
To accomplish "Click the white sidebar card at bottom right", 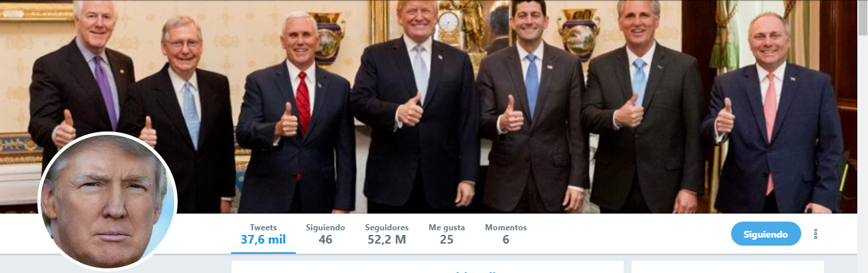I will tap(728, 267).
